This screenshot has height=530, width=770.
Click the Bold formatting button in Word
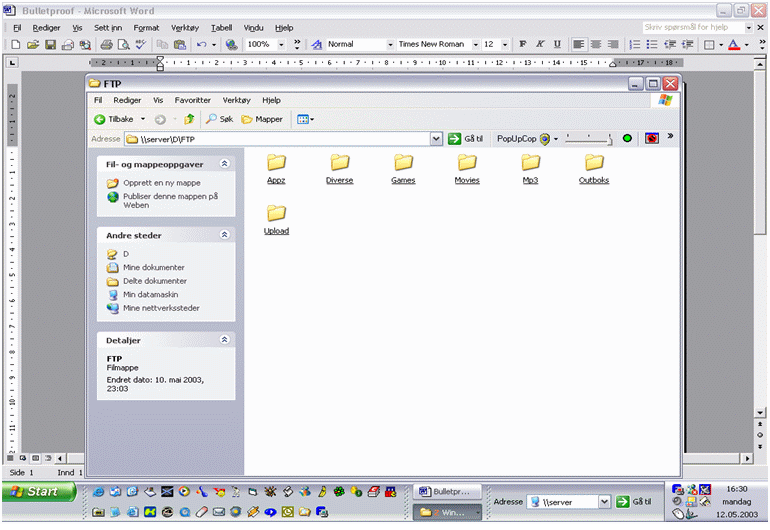pos(523,45)
